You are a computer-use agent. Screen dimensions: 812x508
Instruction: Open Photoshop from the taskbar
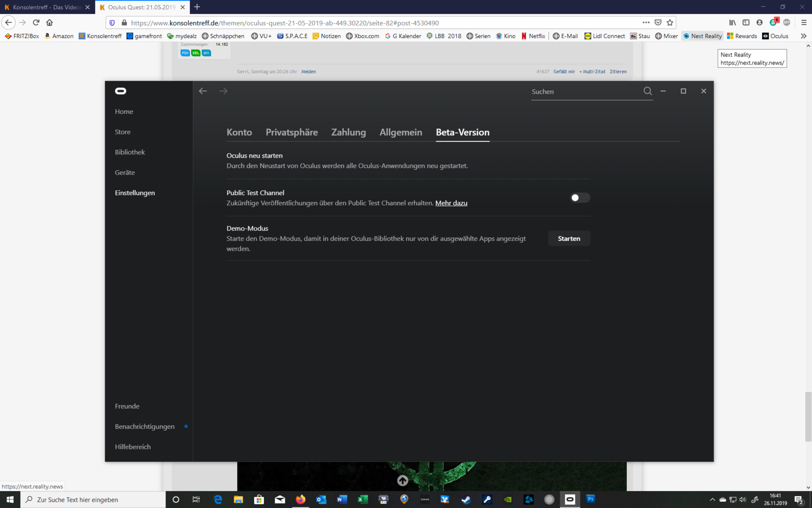[591, 499]
